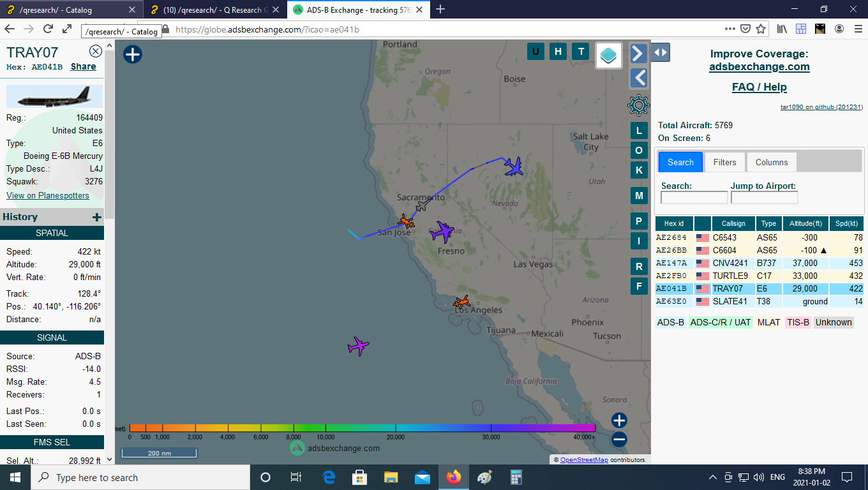Toggle the T map button
The height and width of the screenshot is (490, 868).
coord(580,52)
